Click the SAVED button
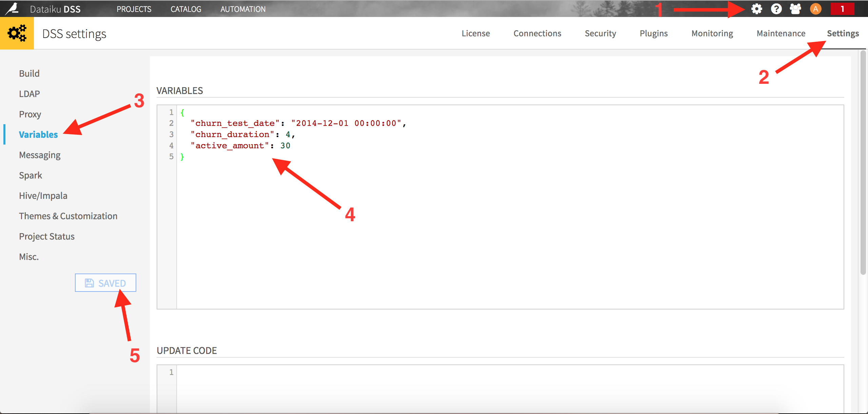This screenshot has width=868, height=414. coord(105,283)
